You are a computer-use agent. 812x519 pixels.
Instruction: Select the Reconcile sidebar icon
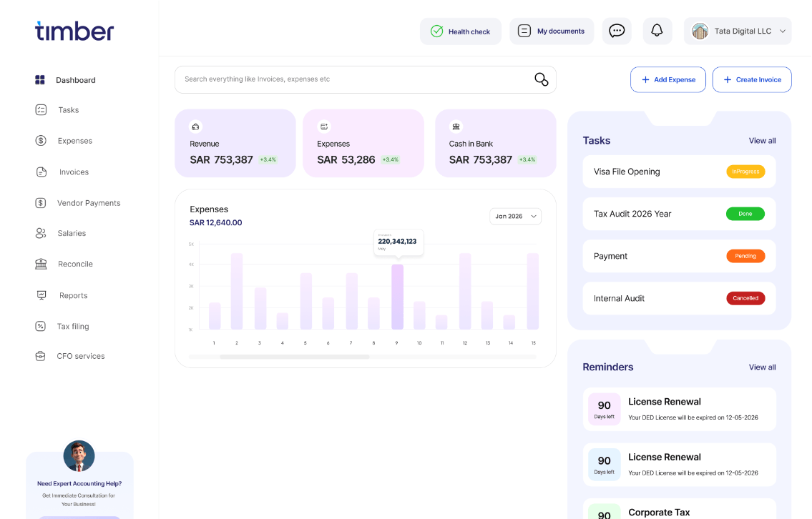(40, 264)
